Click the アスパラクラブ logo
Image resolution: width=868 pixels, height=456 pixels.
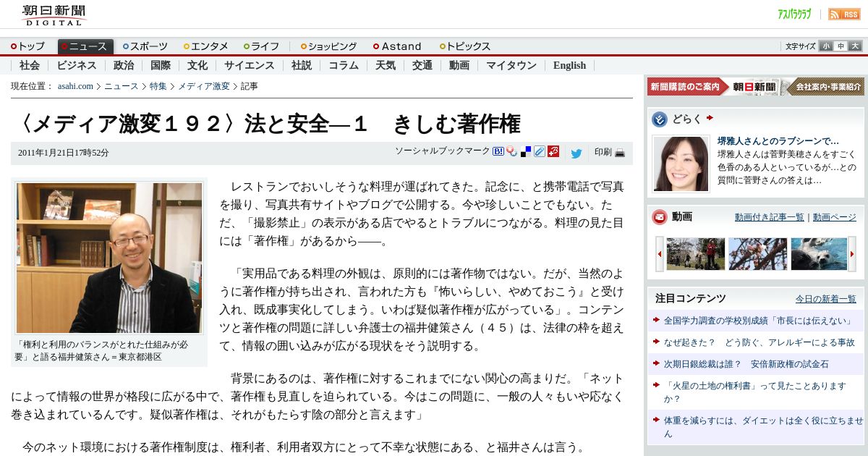(794, 14)
